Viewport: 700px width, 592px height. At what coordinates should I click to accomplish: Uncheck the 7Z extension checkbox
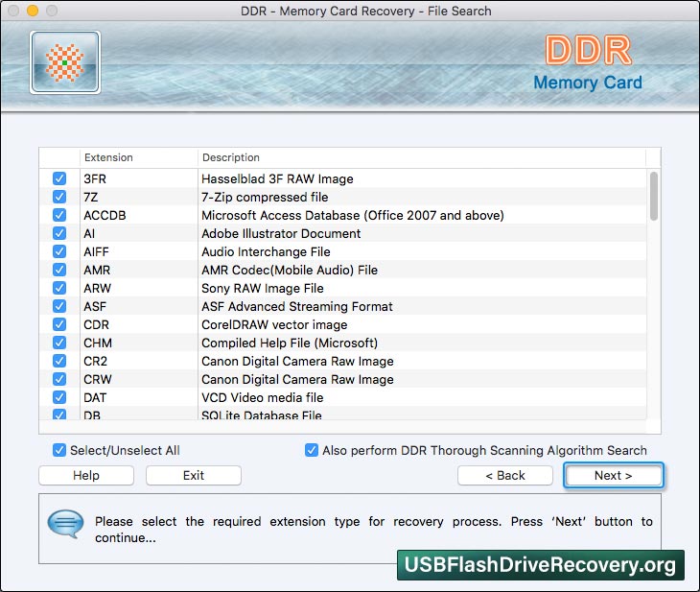pos(58,197)
